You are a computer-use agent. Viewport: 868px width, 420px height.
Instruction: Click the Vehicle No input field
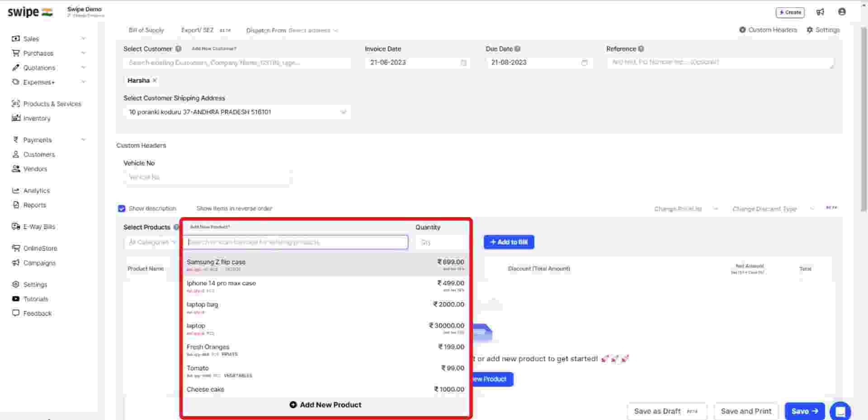207,177
